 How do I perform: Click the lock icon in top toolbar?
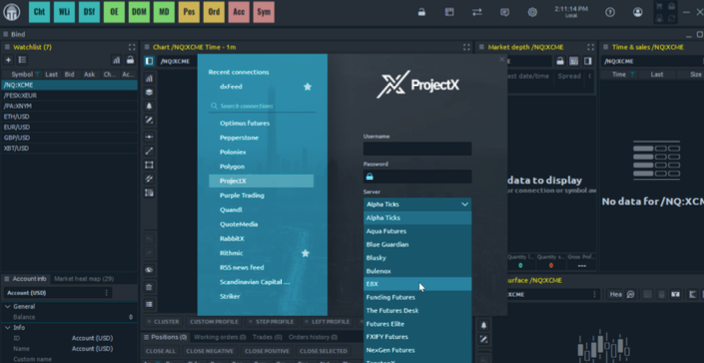(422, 13)
